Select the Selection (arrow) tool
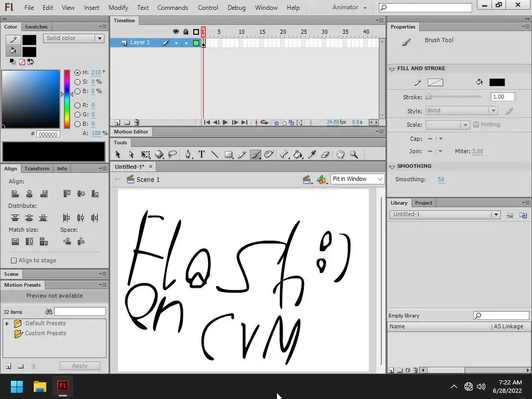532x399 pixels. click(118, 154)
